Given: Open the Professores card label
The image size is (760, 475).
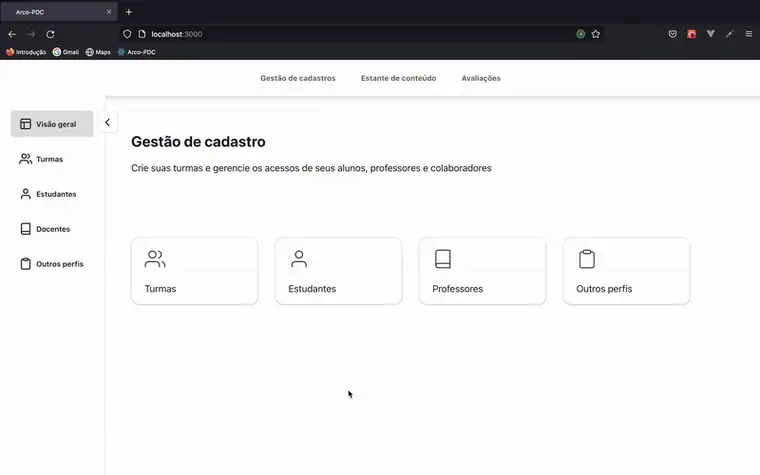Looking at the screenshot, I should (x=458, y=289).
